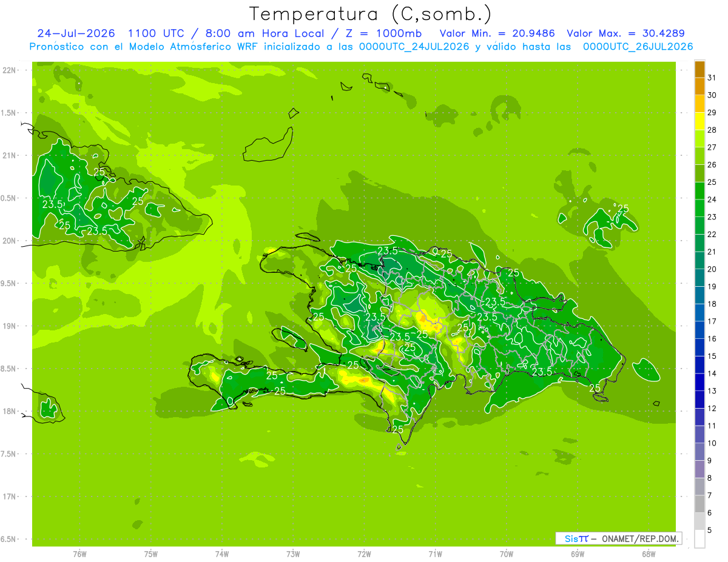Image resolution: width=728 pixels, height=562 pixels.
Task: Click the "19N" latitude label
Action: [10, 326]
